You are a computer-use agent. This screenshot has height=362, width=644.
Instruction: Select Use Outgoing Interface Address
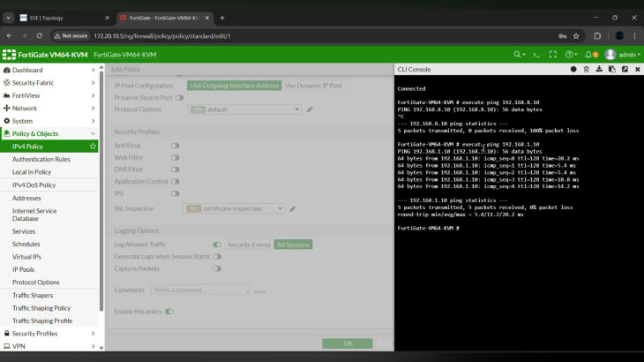(235, 86)
